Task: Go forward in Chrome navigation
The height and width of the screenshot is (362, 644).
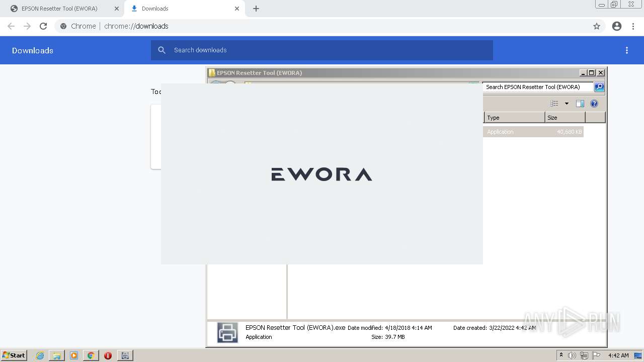Action: [27, 26]
